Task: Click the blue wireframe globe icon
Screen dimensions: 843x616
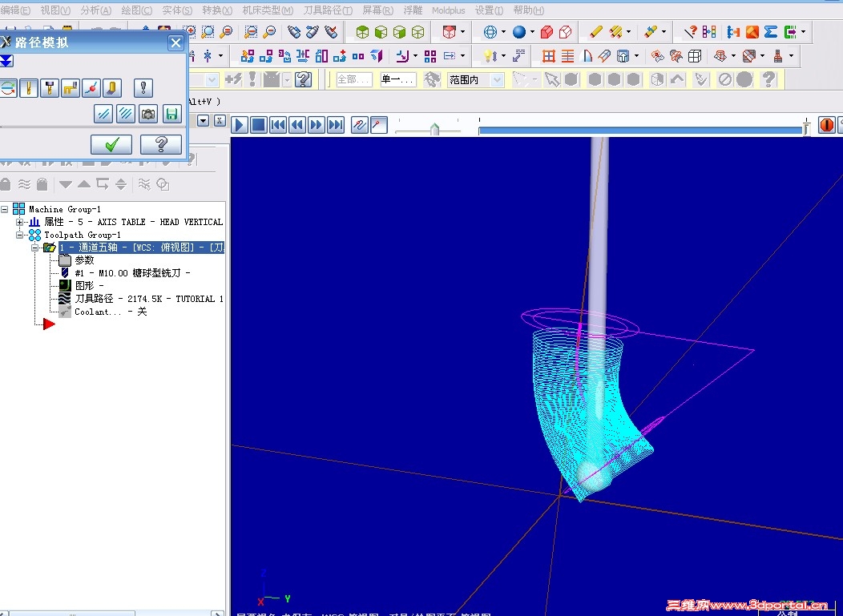Action: click(x=490, y=32)
